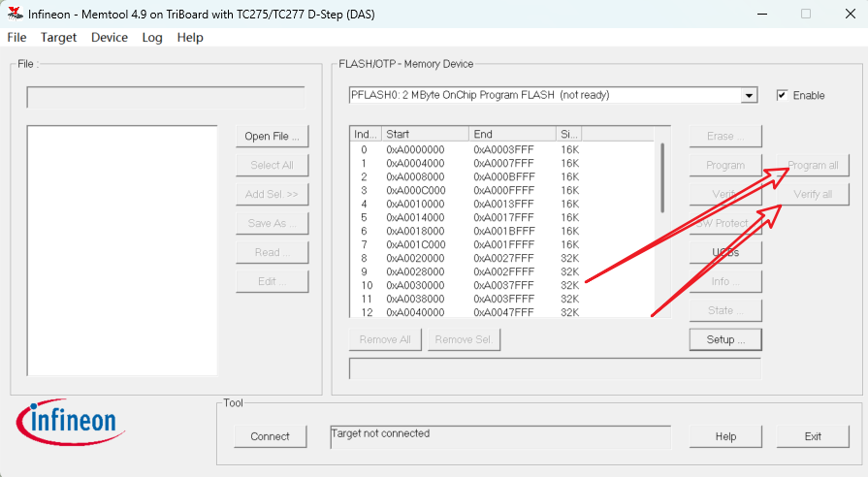Click the Info button
The height and width of the screenshot is (477, 868).
coord(725,282)
